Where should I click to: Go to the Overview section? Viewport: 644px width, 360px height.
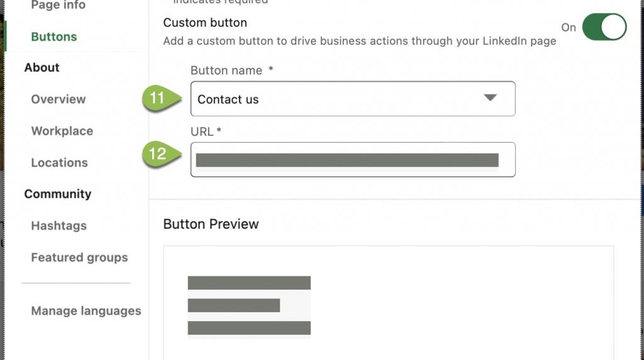point(58,99)
